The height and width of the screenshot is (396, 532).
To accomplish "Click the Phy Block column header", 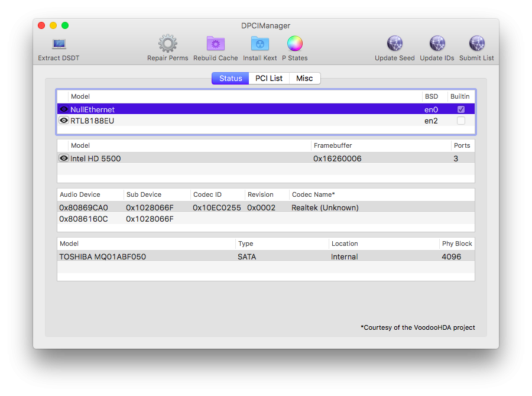I will pyautogui.click(x=457, y=244).
